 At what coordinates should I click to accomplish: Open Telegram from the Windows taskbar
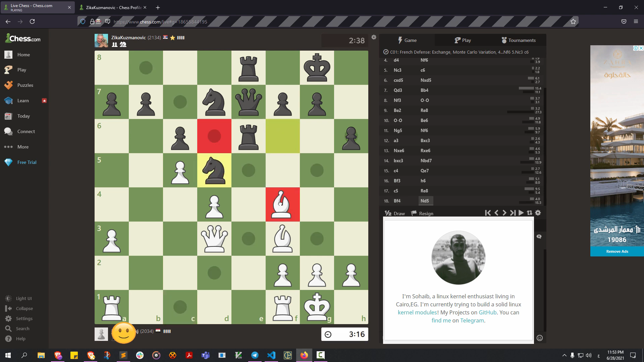(255, 355)
